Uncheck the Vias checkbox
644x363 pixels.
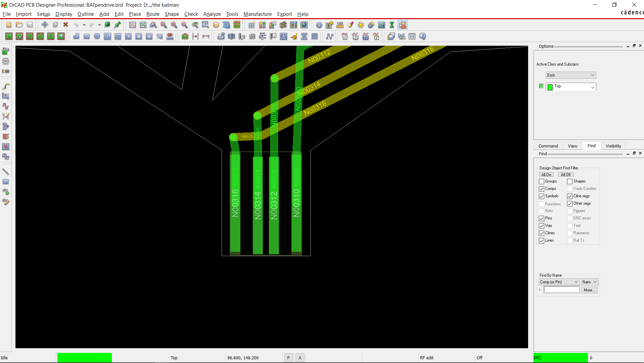click(x=542, y=226)
